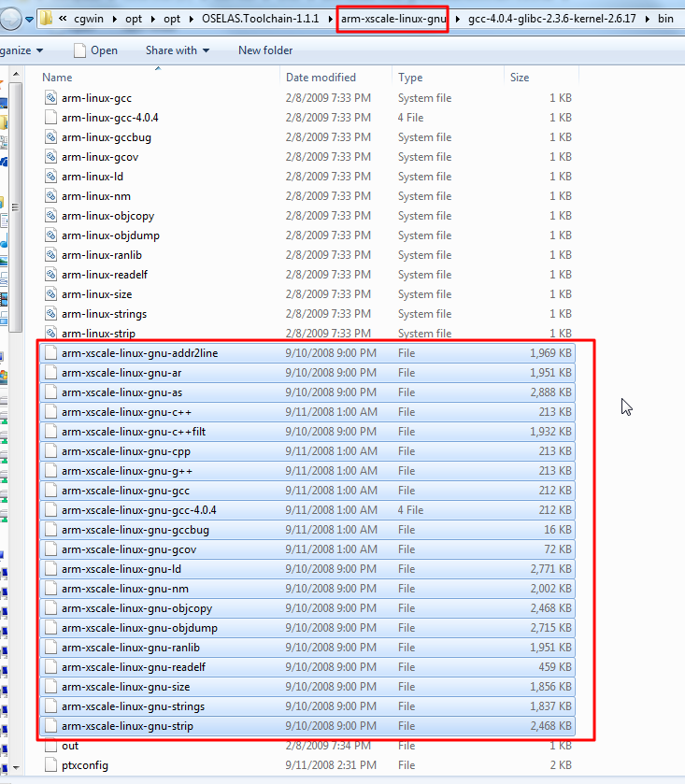
Task: Click the arm-xscale-linux-gnu-addr2line file icon
Action: coord(50,353)
